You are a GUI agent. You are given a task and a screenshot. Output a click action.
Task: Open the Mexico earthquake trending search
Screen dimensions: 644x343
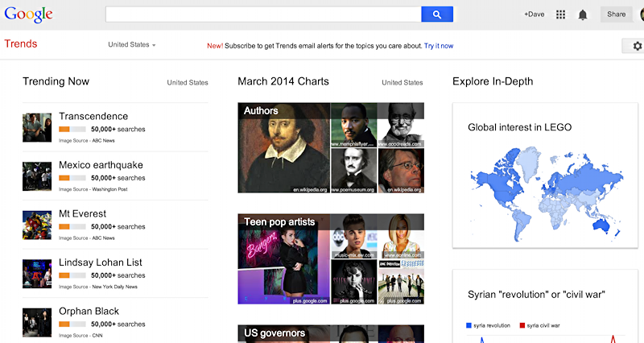101,165
